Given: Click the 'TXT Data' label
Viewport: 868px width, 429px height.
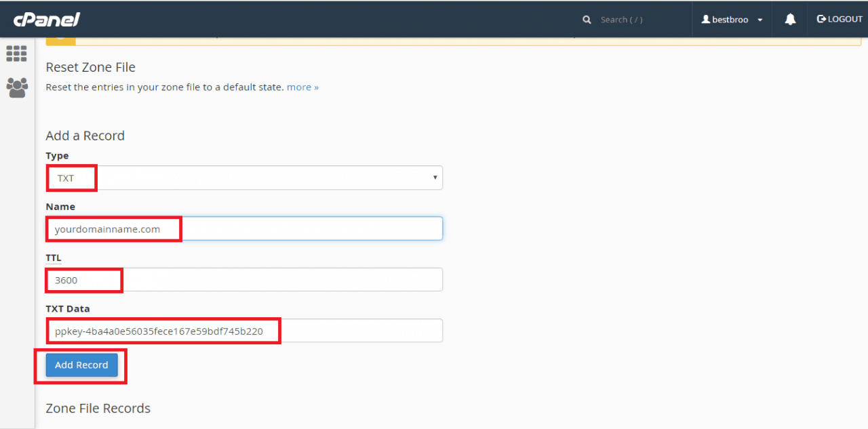Looking at the screenshot, I should 68,308.
